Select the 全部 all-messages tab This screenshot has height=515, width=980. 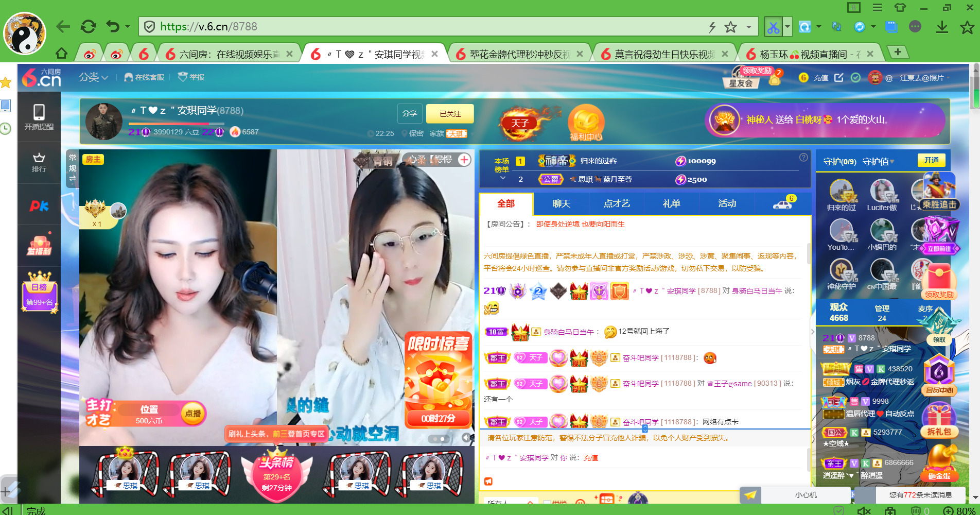click(506, 203)
